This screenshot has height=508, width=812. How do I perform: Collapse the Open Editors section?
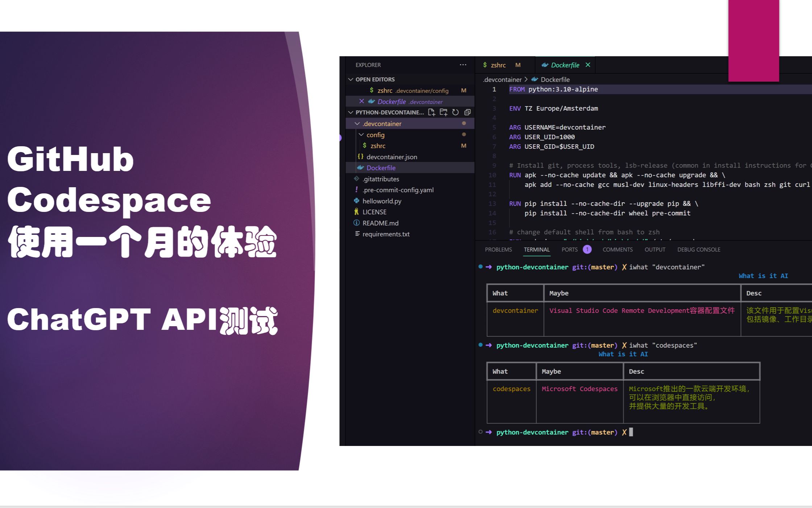(x=351, y=79)
